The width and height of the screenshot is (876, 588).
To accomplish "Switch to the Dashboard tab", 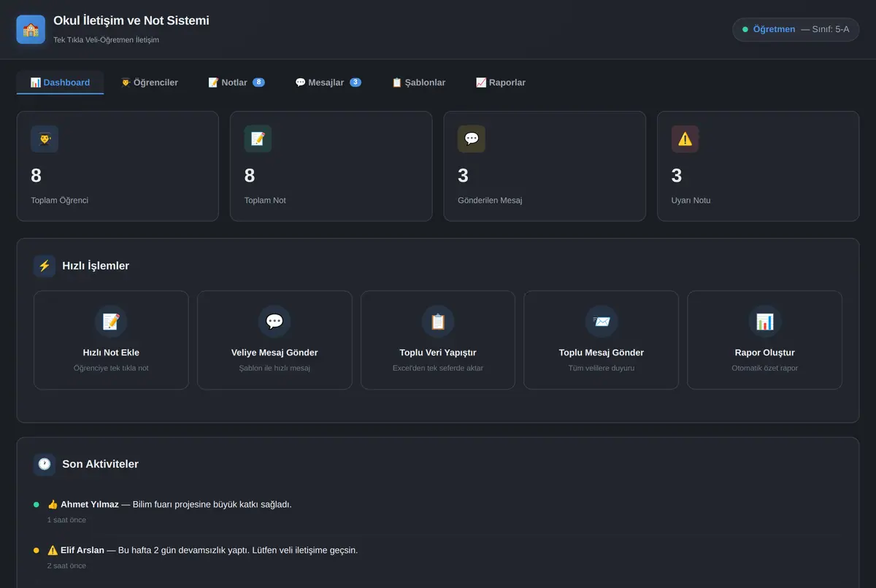I will (x=60, y=82).
